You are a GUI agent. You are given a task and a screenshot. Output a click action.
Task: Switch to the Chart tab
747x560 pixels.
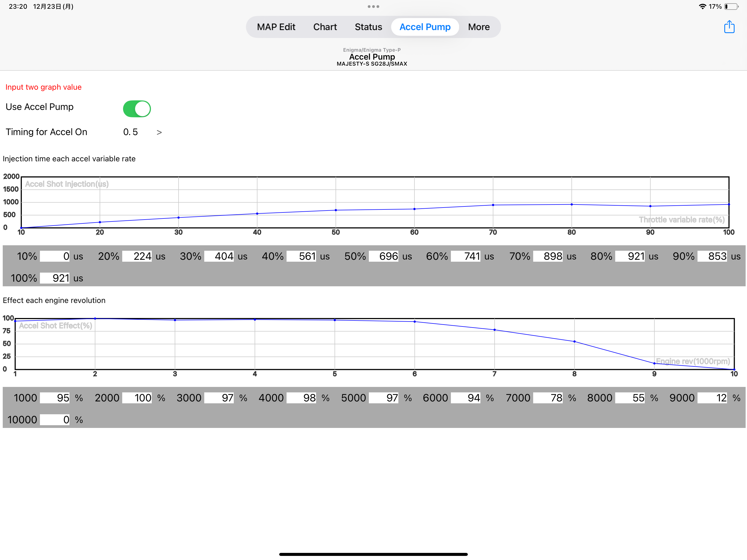[x=325, y=27]
